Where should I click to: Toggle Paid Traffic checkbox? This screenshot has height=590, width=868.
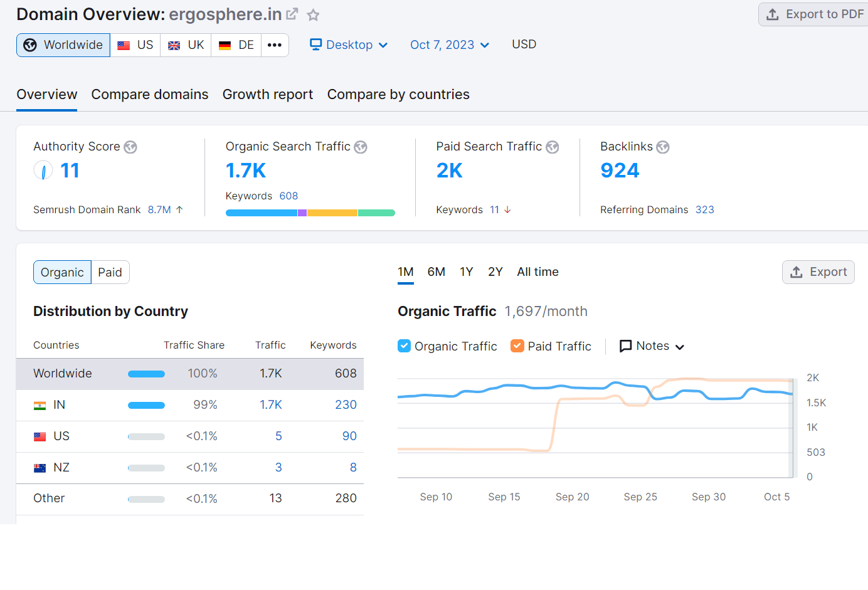(x=517, y=346)
